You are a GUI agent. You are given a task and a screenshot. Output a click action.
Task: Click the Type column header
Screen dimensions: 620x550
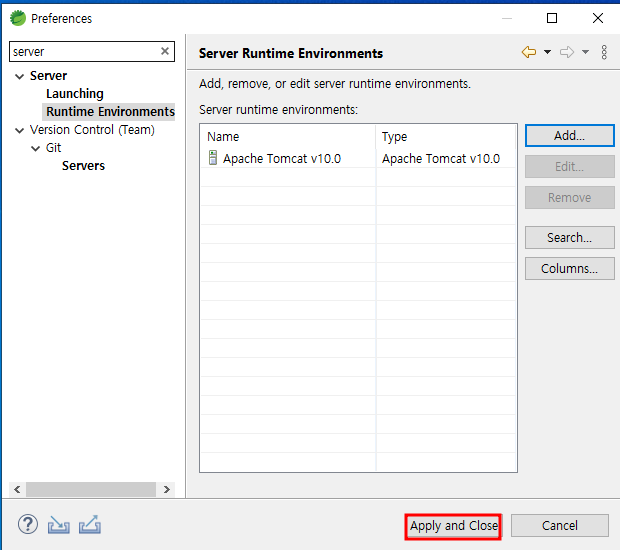446,137
